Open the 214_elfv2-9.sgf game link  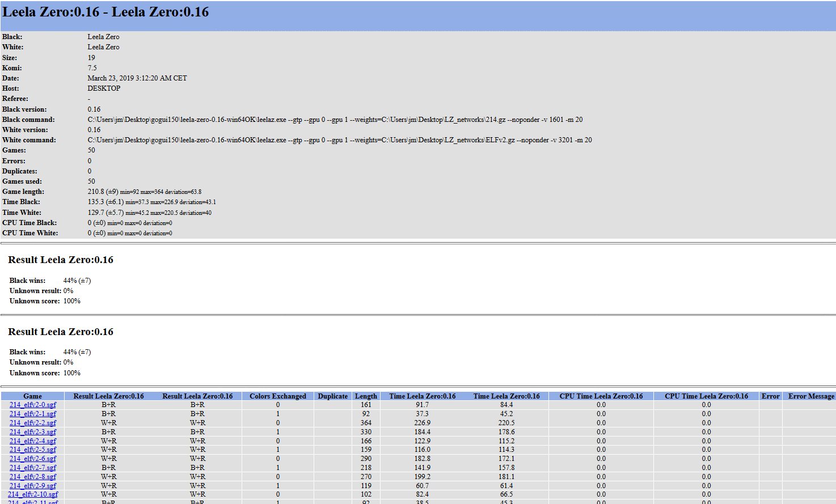click(x=33, y=486)
